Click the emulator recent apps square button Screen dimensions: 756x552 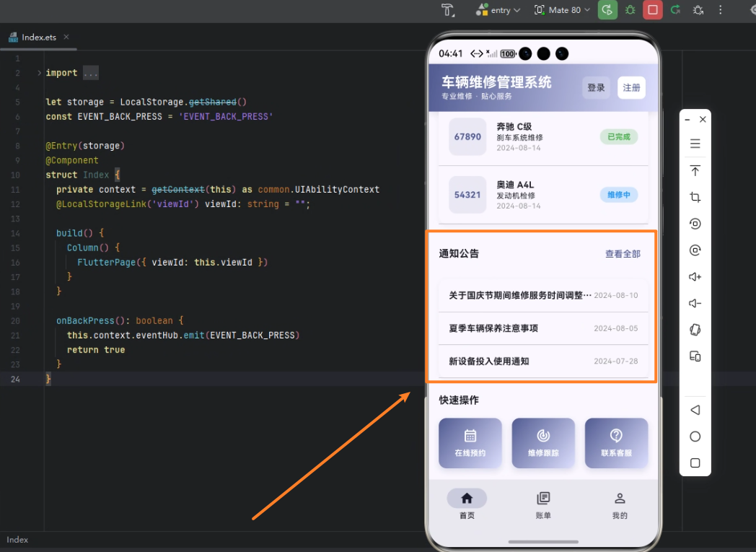[695, 463]
